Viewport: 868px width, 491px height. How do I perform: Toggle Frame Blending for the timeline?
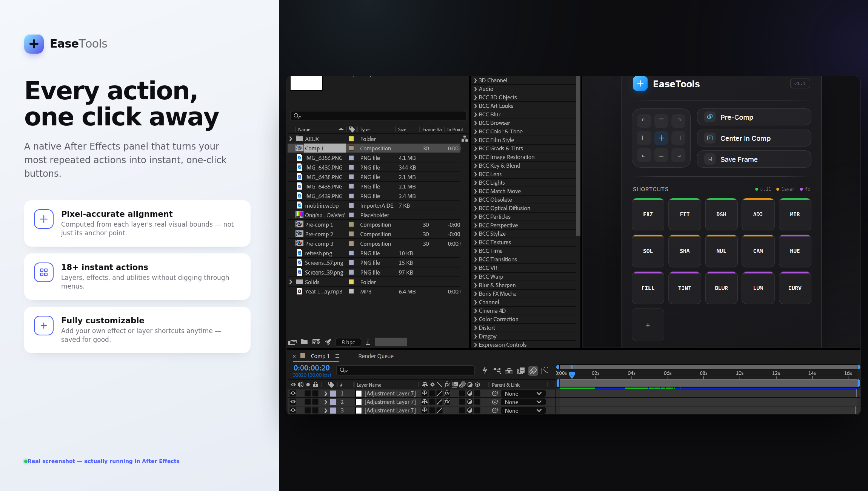coord(521,371)
